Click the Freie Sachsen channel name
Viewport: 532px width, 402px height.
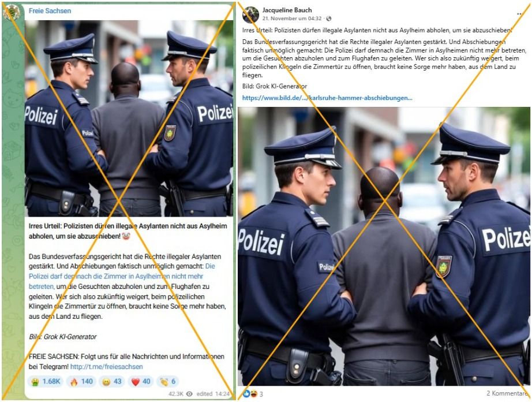tap(50, 11)
